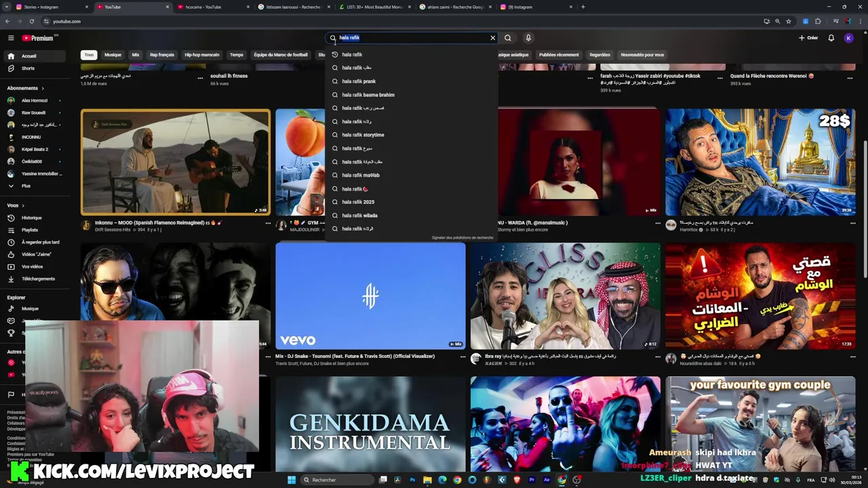Viewport: 868px width, 488px height.
Task: Select the Temps filter chip
Action: (x=236, y=55)
